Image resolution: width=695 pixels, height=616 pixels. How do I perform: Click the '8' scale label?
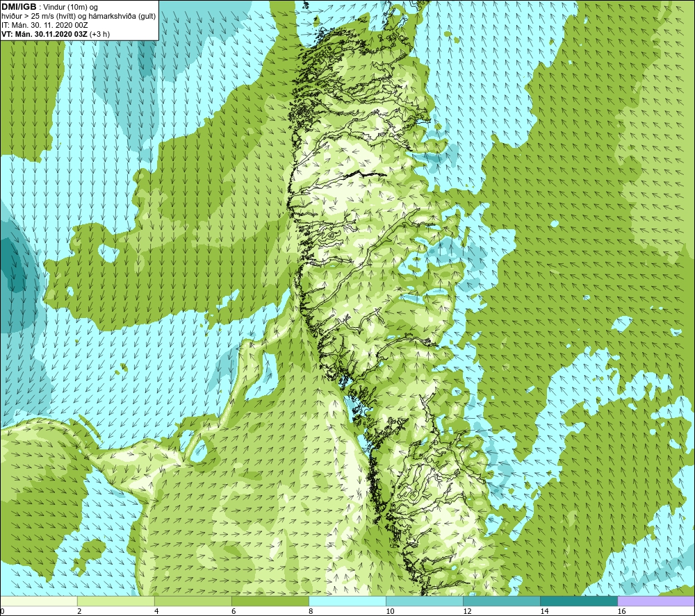[x=311, y=612]
